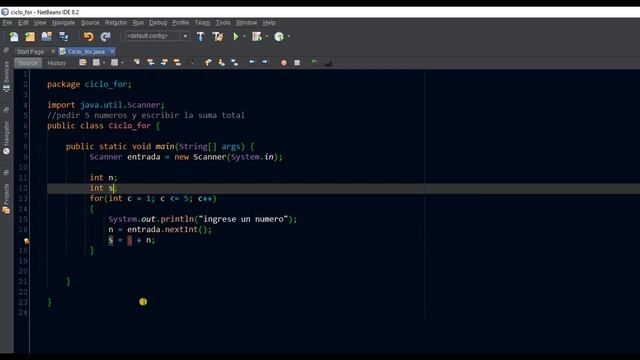Open the minimized Services side panel
Image resolution: width=640 pixels, height=360 pixels.
tap(6, 76)
